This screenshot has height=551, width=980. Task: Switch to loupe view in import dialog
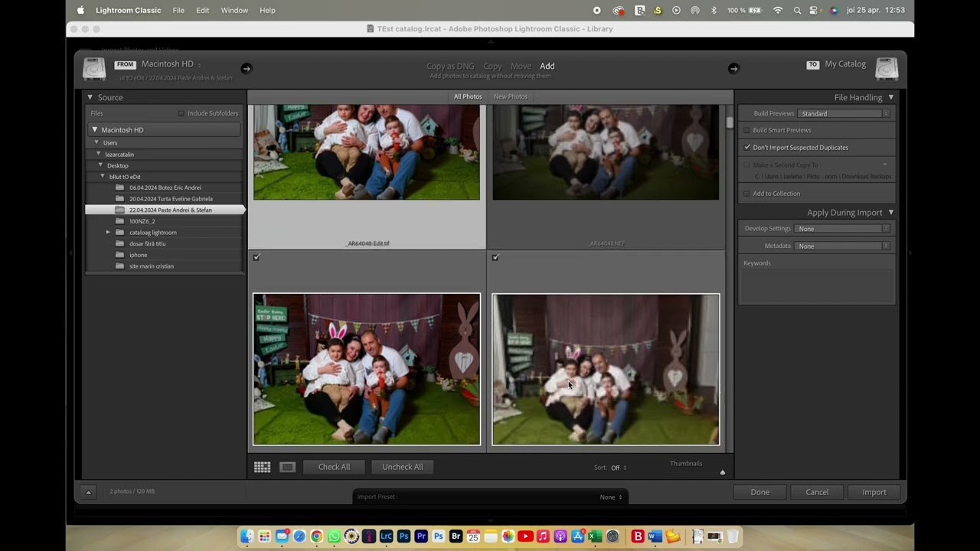pyautogui.click(x=287, y=467)
